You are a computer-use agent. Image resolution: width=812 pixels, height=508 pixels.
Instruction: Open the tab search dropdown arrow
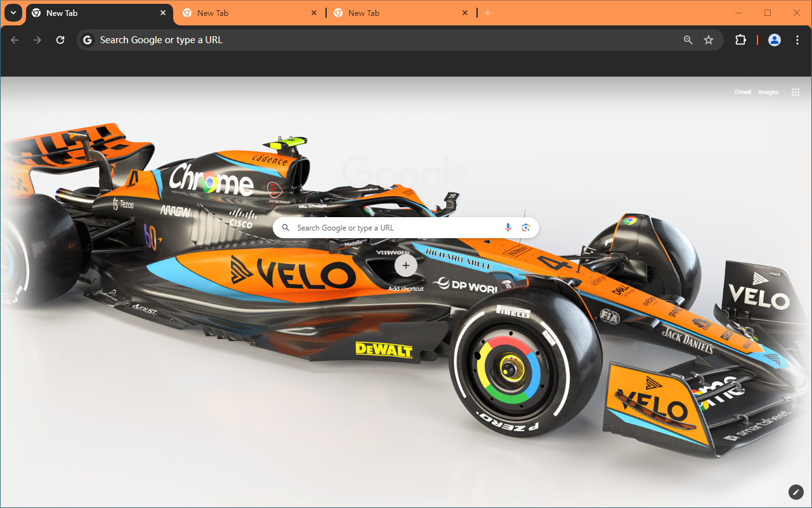click(x=13, y=13)
